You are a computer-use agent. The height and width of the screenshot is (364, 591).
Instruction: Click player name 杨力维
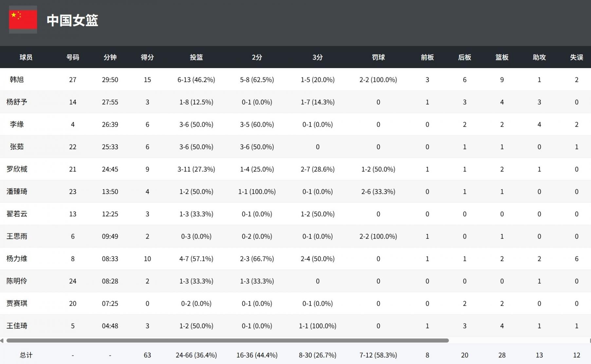point(17,259)
